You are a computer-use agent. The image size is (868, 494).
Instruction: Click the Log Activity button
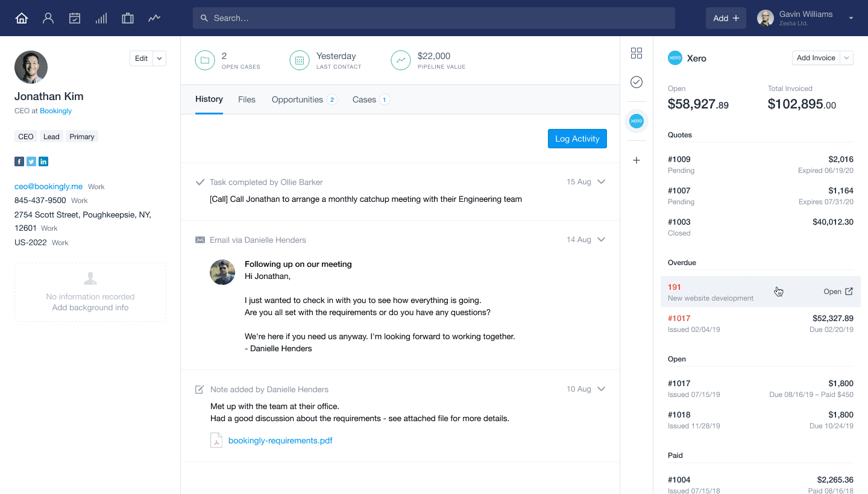[x=577, y=139]
